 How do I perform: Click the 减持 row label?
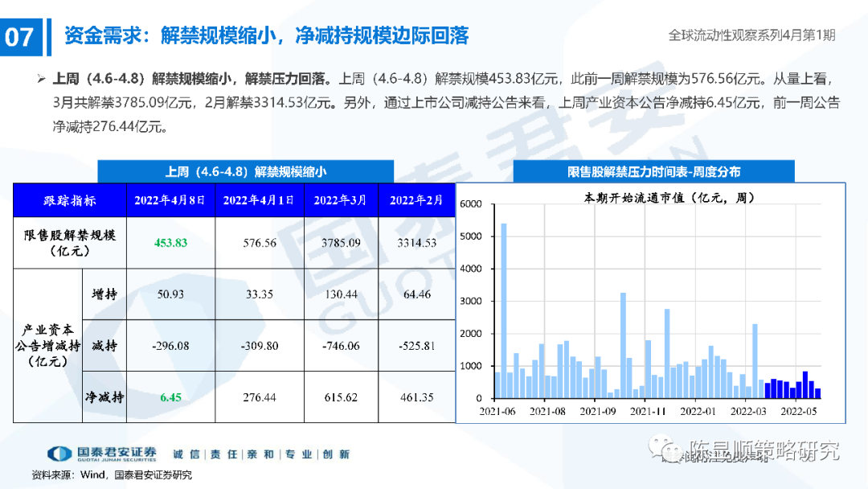(x=104, y=346)
